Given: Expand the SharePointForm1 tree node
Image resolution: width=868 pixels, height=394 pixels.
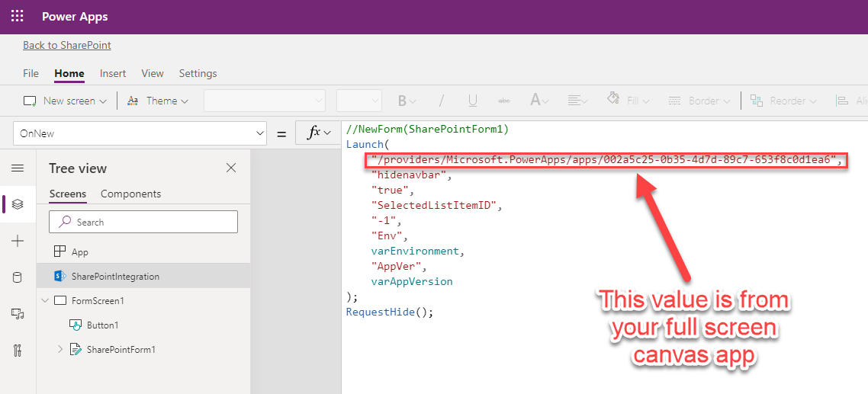Looking at the screenshot, I should tap(61, 350).
